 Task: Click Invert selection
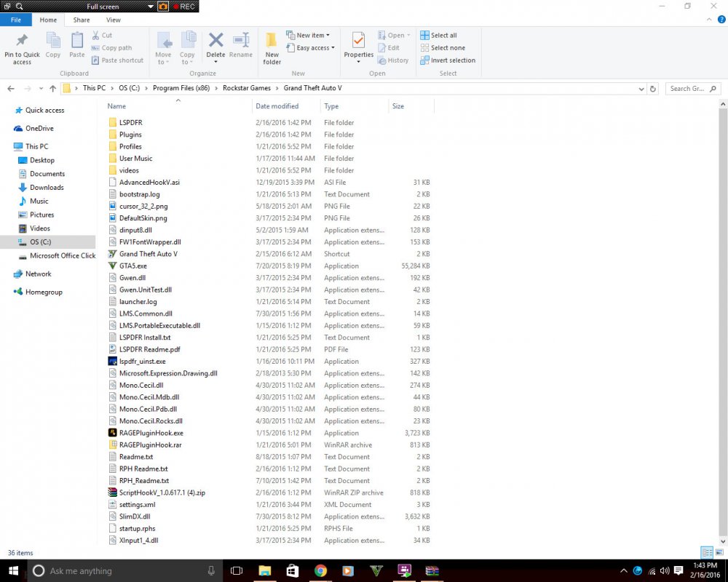pos(448,60)
